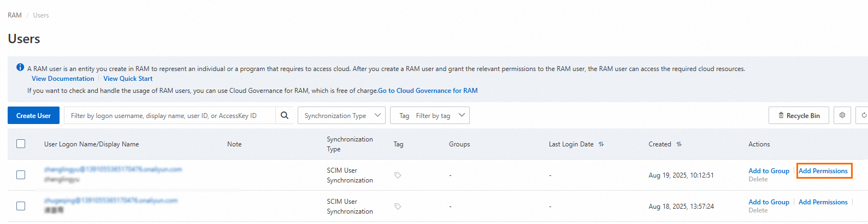Go to RAM breadcrumb
Image resolution: width=868 pixels, height=224 pixels.
click(15, 15)
